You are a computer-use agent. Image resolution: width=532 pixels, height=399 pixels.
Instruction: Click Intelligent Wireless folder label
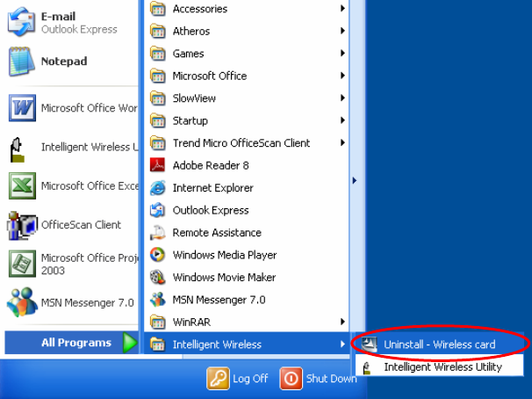[217, 345]
